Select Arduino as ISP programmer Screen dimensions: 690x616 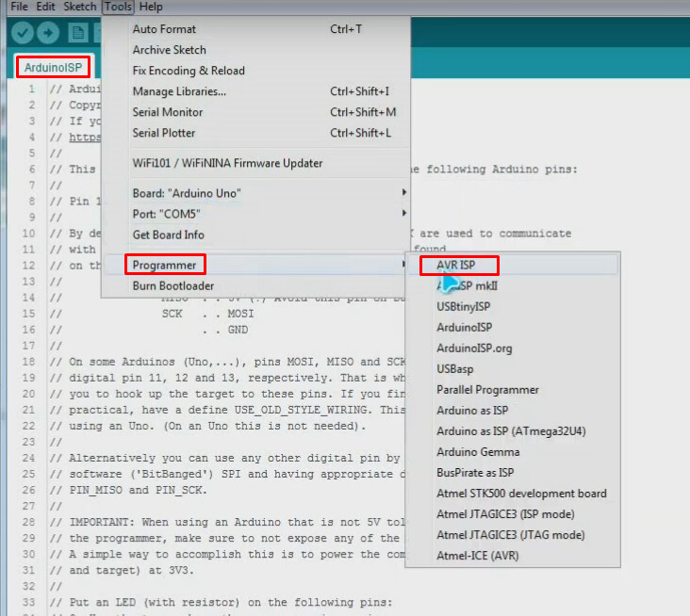513,411
